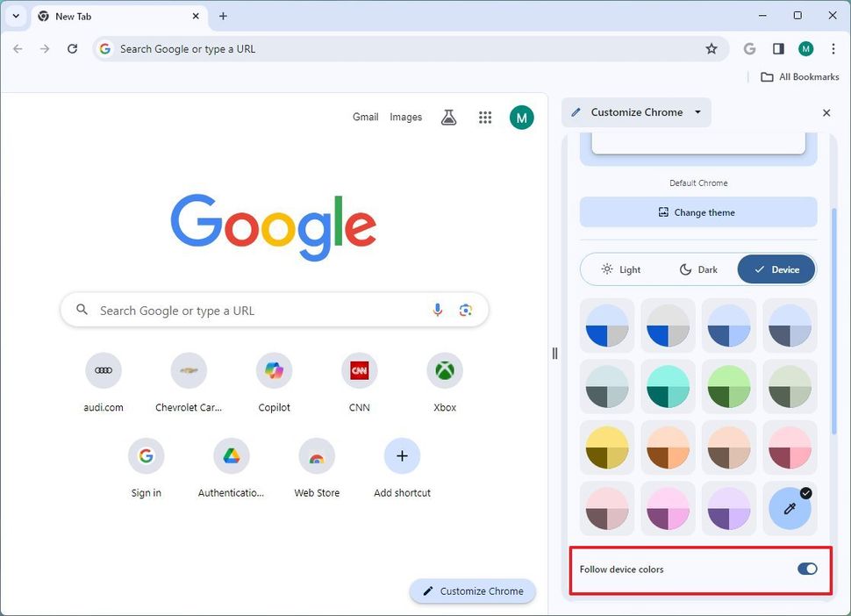Open the tab search chevron
The image size is (851, 616).
pos(15,16)
